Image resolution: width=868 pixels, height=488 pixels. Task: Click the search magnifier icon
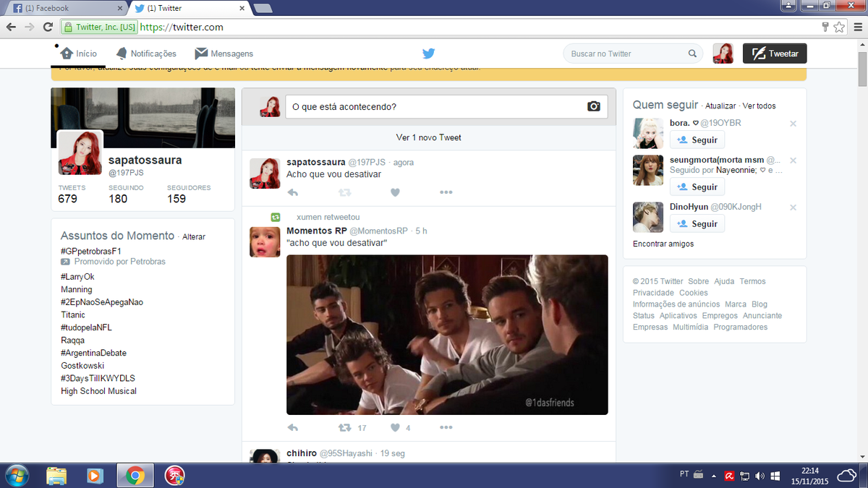(x=692, y=53)
